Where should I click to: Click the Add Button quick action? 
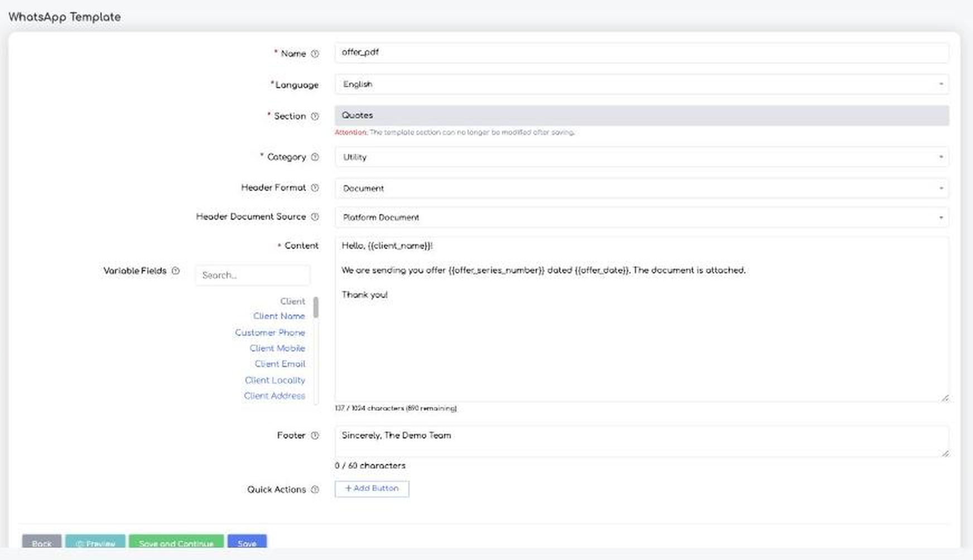click(372, 489)
